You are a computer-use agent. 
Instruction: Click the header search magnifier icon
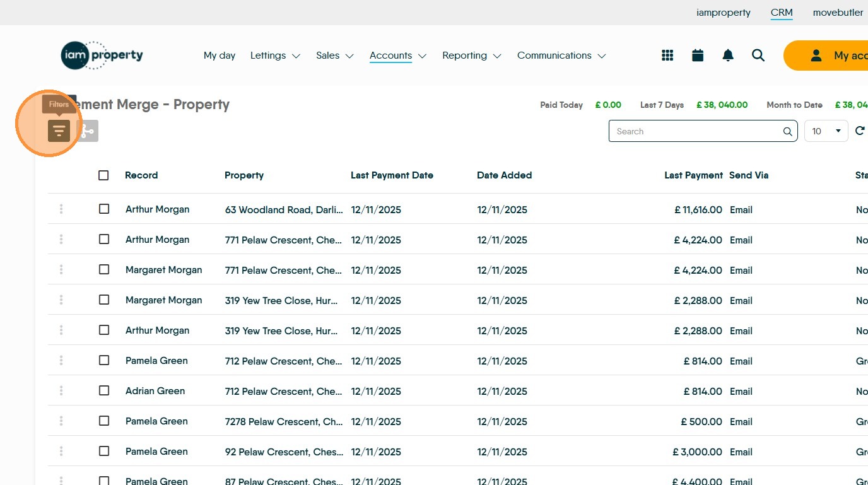(x=758, y=56)
